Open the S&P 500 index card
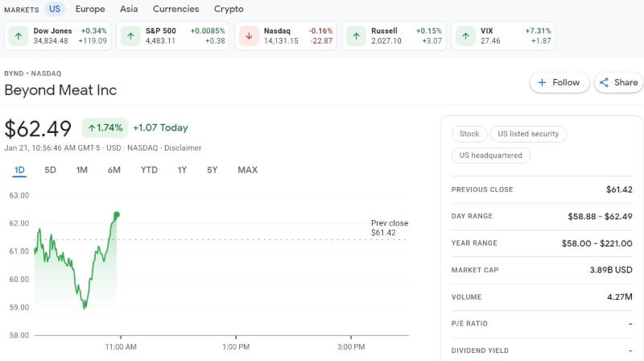The width and height of the screenshot is (644, 361). (x=172, y=36)
